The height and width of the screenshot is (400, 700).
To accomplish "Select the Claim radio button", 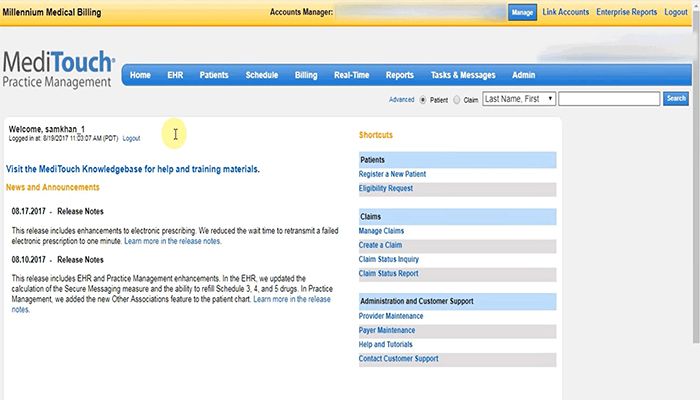I will tap(457, 100).
